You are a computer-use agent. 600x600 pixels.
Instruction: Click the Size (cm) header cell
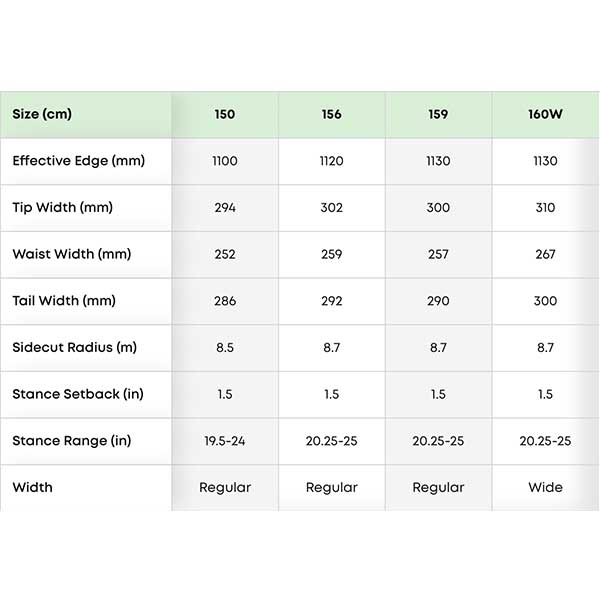pyautogui.click(x=40, y=114)
